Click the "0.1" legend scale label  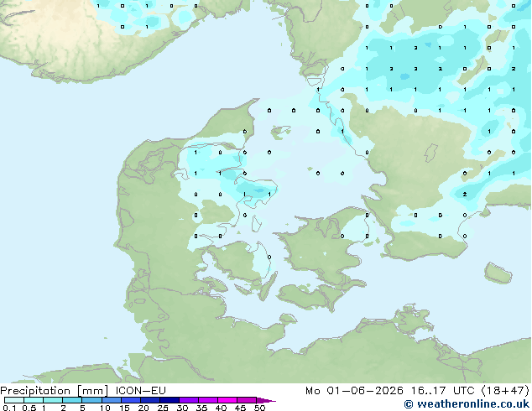click(x=9, y=408)
